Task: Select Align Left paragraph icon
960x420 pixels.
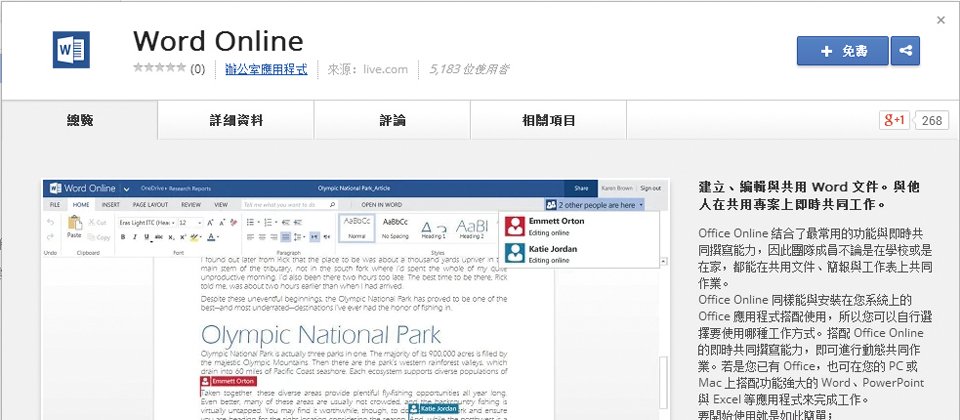Action: (x=250, y=237)
